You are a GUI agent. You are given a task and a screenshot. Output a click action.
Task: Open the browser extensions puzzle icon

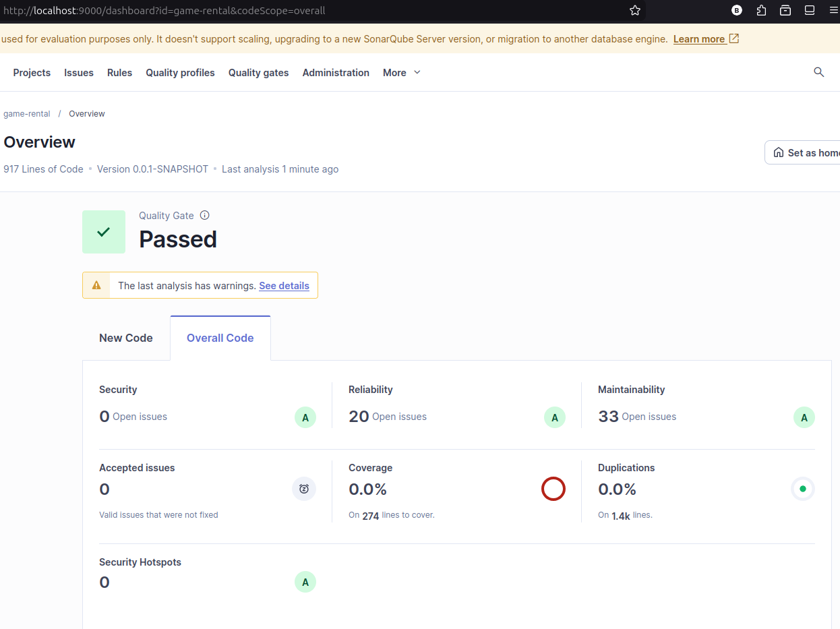[761, 11]
